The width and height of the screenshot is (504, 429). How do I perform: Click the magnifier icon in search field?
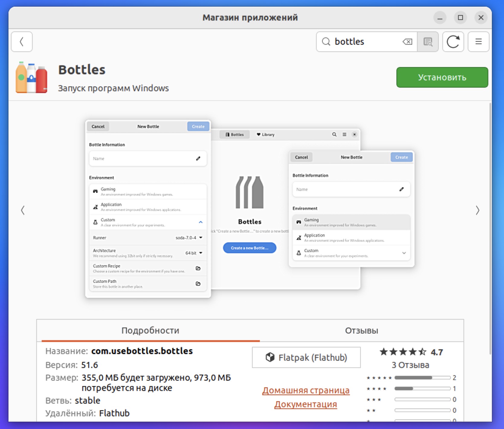click(x=326, y=42)
